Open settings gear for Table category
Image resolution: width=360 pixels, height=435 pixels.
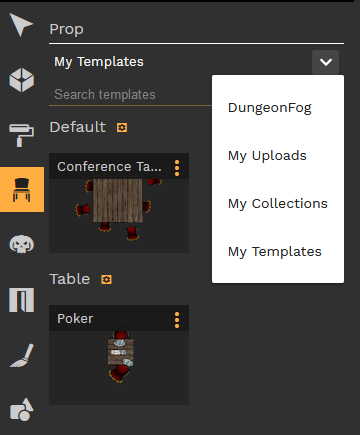106,279
